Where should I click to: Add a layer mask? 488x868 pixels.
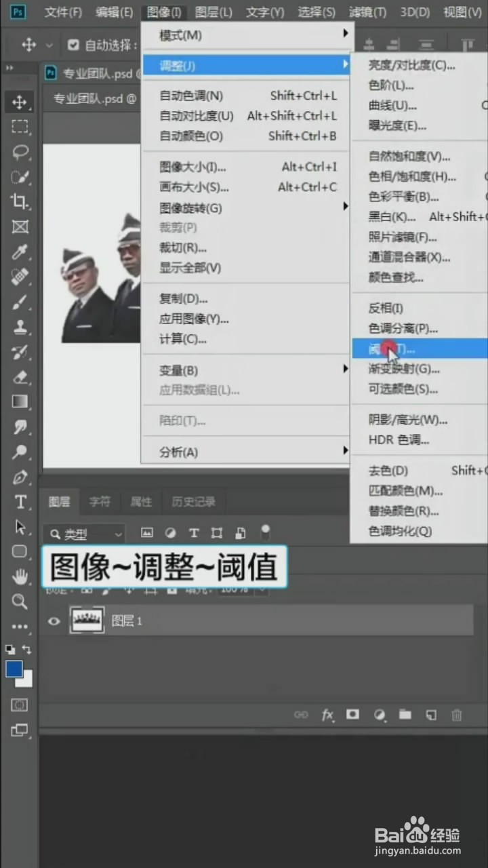click(352, 715)
